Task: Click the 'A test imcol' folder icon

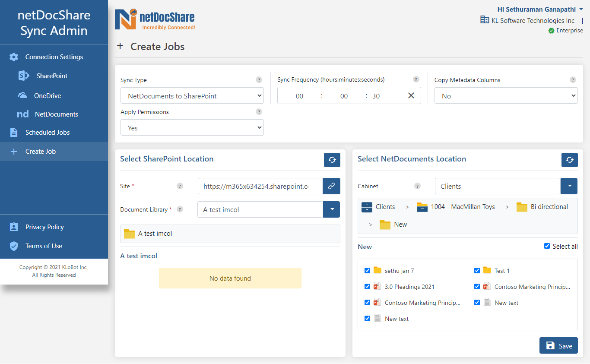Action: coord(129,234)
